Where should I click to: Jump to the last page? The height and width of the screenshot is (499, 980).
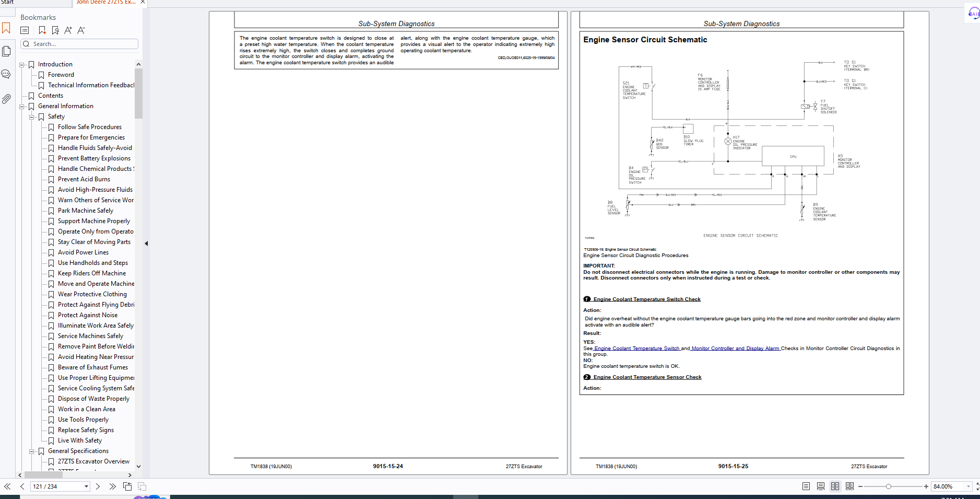click(x=112, y=486)
